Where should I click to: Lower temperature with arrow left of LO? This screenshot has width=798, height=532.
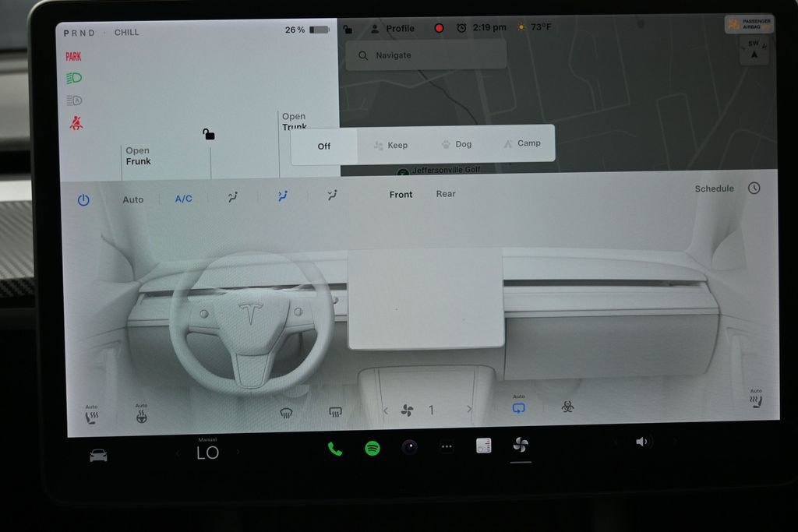[x=178, y=453]
